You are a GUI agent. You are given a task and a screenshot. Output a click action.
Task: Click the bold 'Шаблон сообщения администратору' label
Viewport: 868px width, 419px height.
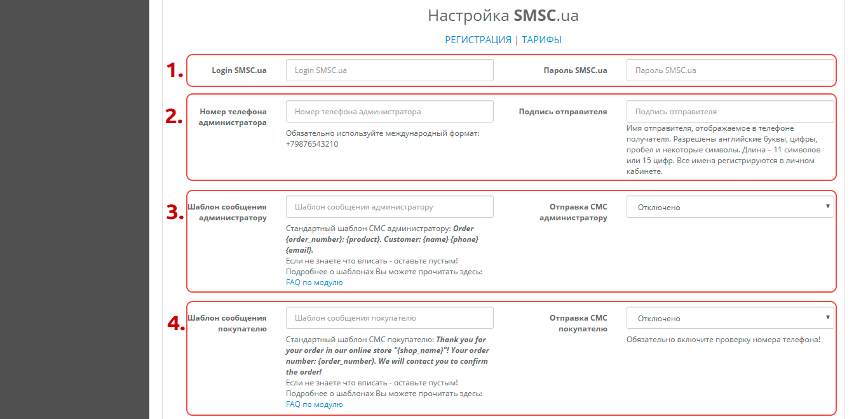[227, 212]
